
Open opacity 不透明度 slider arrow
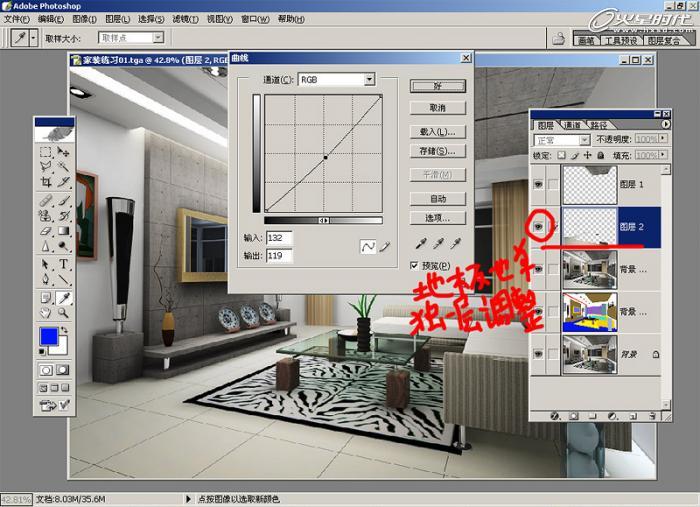[x=663, y=139]
